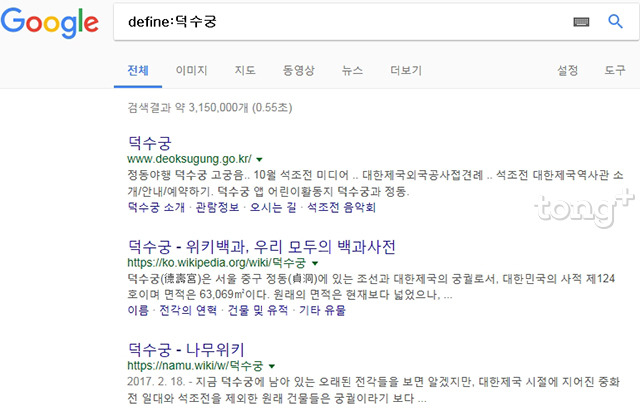
Task: Open the on-screen keyboard icon
Action: 581,22
